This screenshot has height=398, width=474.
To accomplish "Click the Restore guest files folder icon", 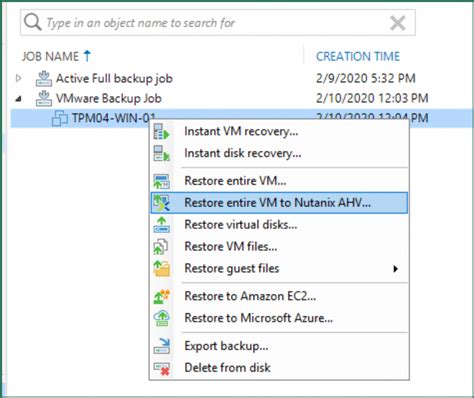I will 161,268.
